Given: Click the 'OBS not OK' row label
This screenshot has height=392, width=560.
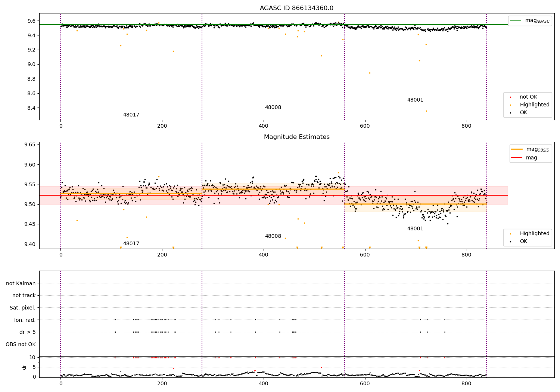Looking at the screenshot, I should (21, 344).
